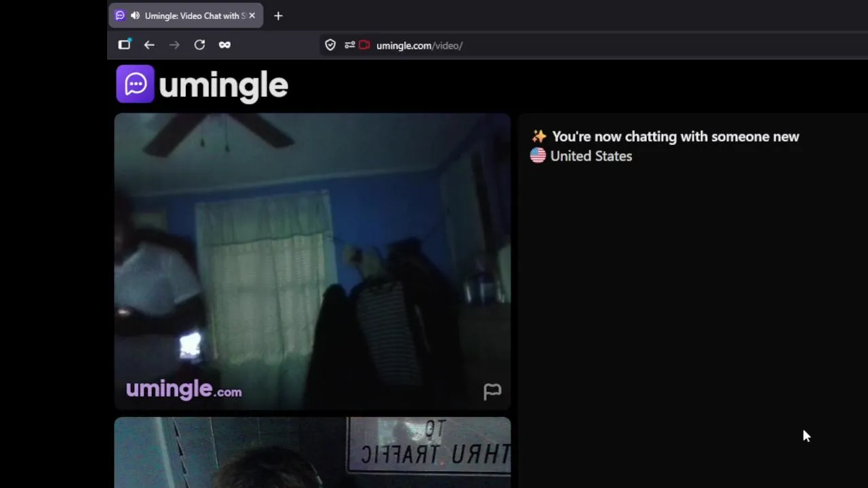Reload the current page
868x488 pixels.
[x=199, y=45]
